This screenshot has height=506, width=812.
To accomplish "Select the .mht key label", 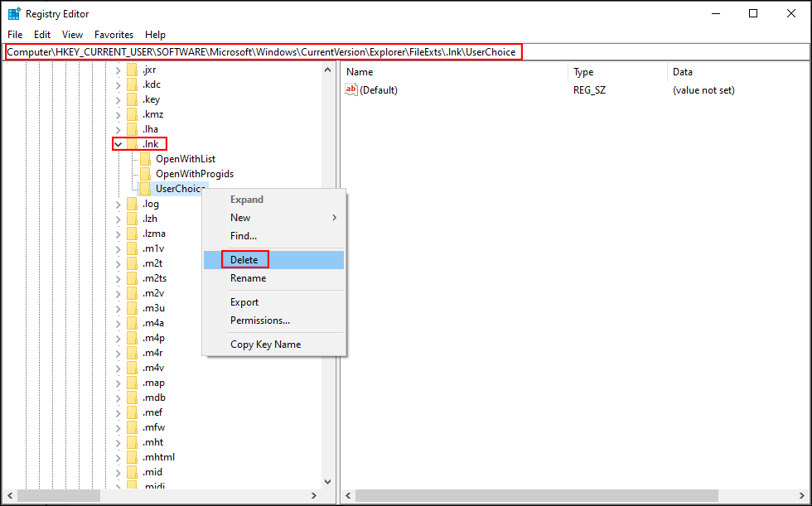I will pos(152,442).
